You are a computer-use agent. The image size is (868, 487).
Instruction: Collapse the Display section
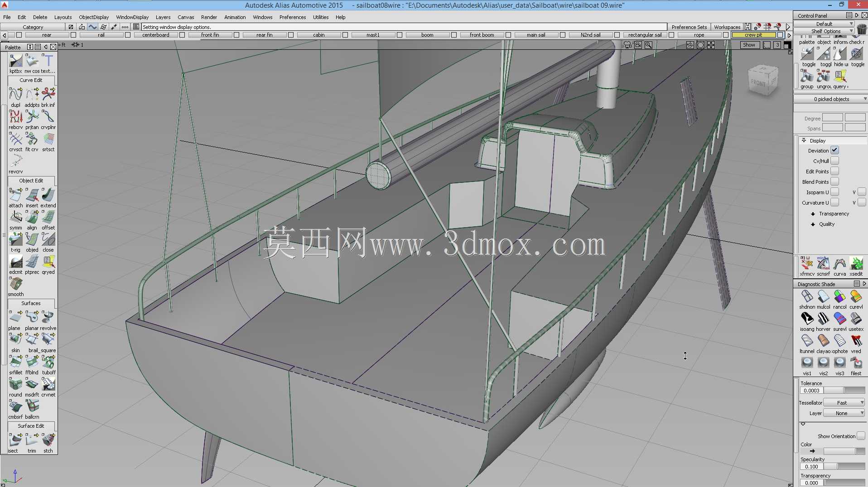click(804, 140)
